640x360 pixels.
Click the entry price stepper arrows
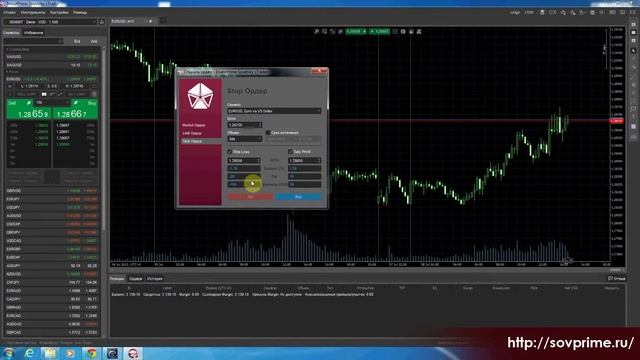260,125
